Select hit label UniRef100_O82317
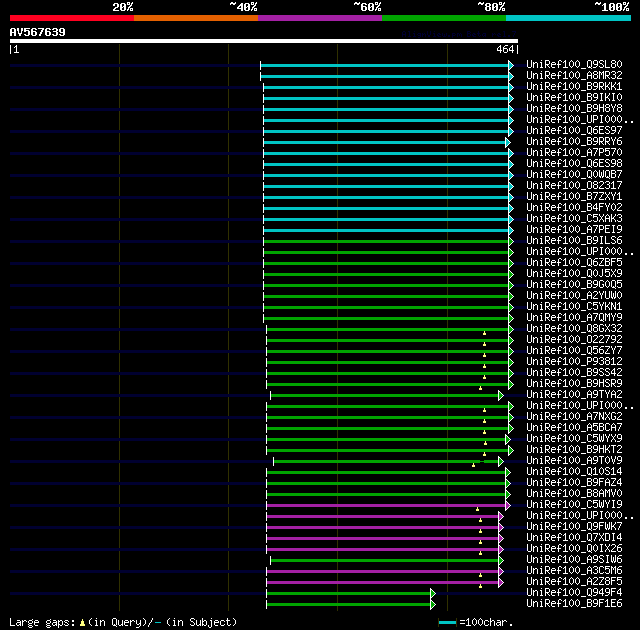Screen dimensions: 640x630 pyautogui.click(x=574, y=186)
